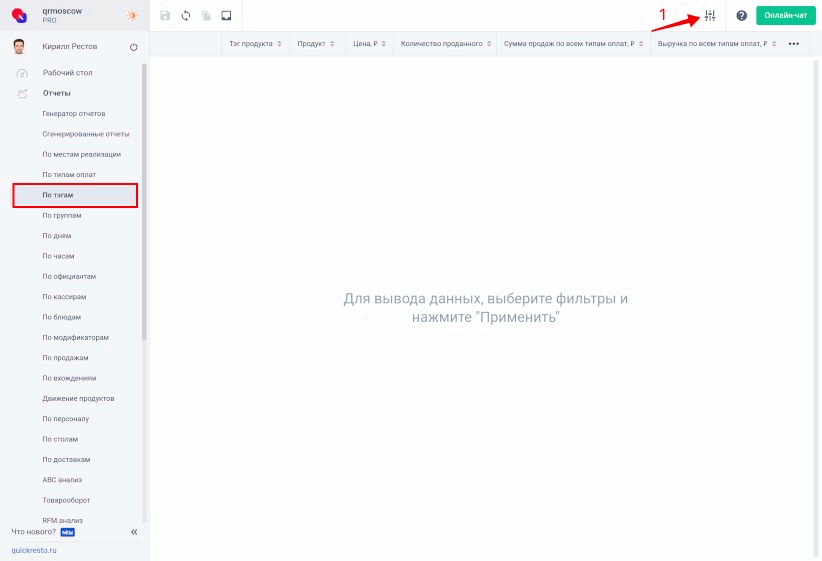This screenshot has height=561, width=822.
Task: Click the refresh report icon
Action: point(186,16)
